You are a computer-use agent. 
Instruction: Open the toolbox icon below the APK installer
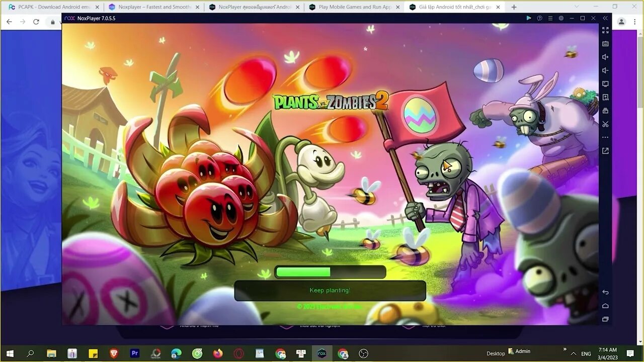point(605,111)
